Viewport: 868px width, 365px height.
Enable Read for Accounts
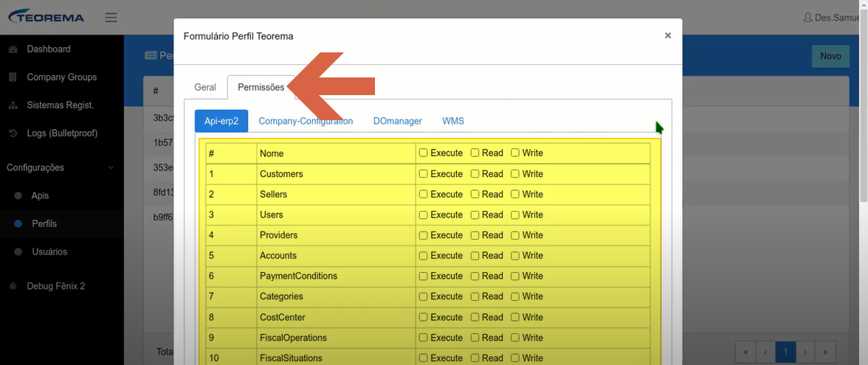[x=475, y=255]
